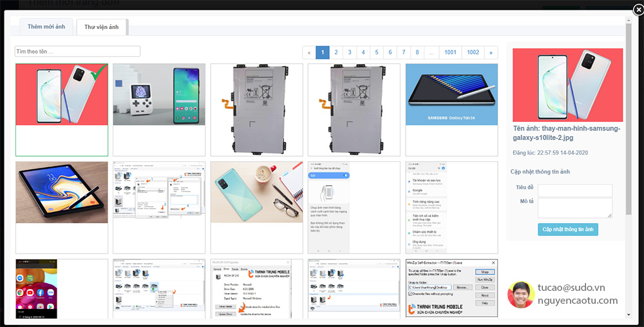Select the devices and printers checkmark thumbnail
This screenshot has width=644, height=327.
(354, 289)
